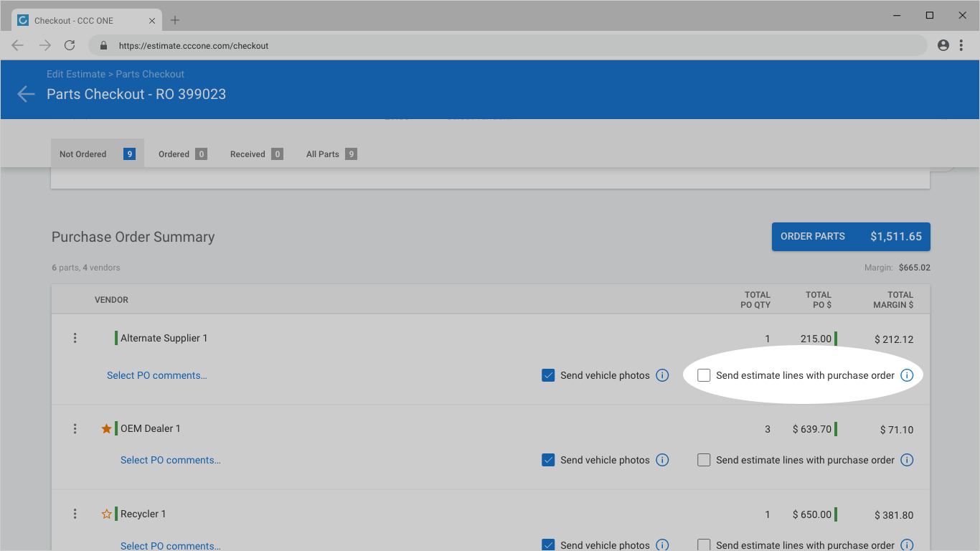
Task: Open estimate lines info icon for Recycler 1
Action: 907,545
